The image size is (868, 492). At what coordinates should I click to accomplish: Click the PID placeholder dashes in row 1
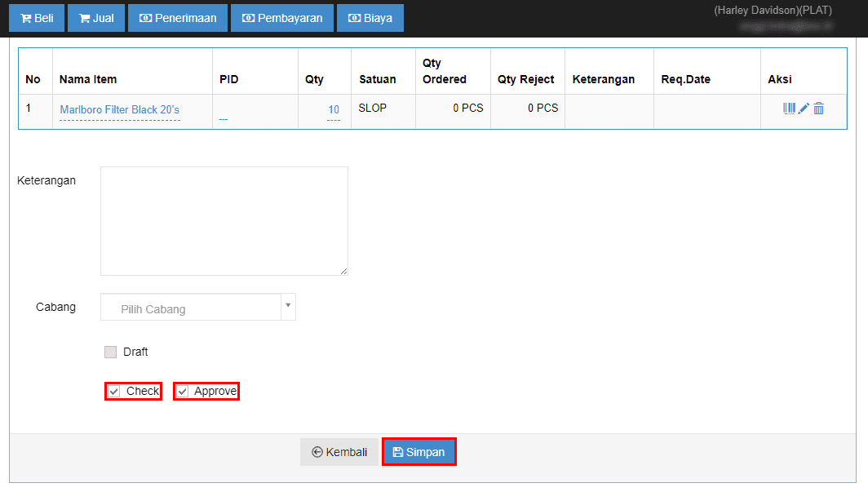[223, 120]
